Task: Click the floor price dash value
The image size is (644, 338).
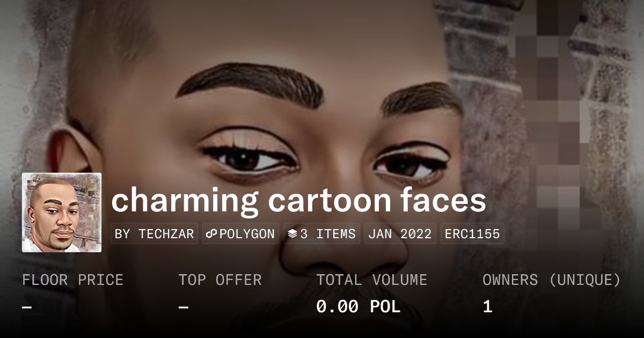Action: [x=27, y=307]
